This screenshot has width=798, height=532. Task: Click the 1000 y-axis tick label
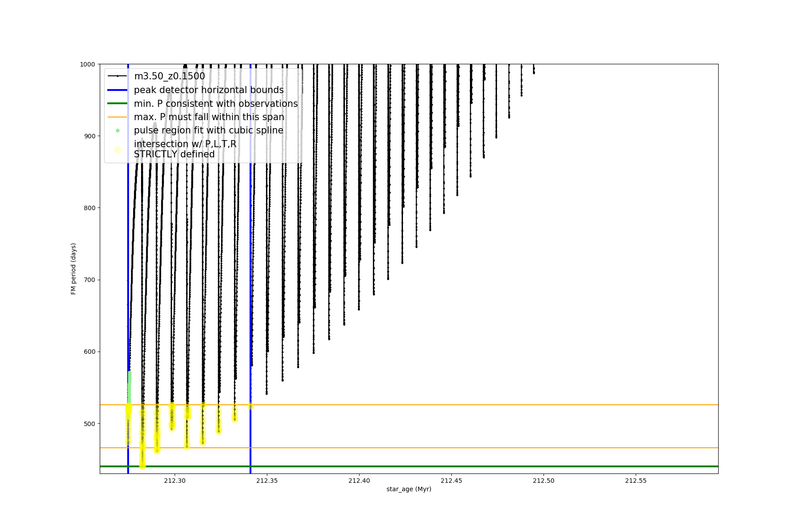pos(87,64)
